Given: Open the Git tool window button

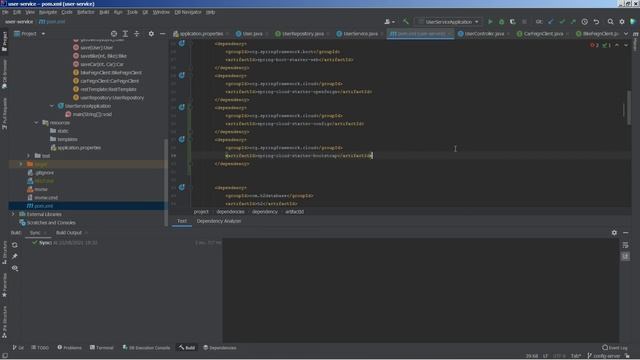Looking at the screenshot, I should (x=18, y=348).
